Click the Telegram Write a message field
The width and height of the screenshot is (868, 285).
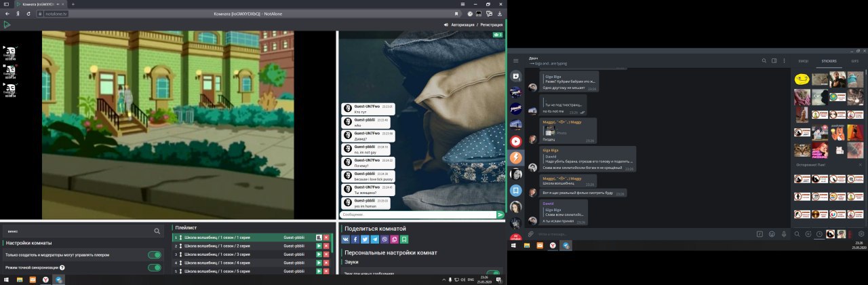pos(644,233)
